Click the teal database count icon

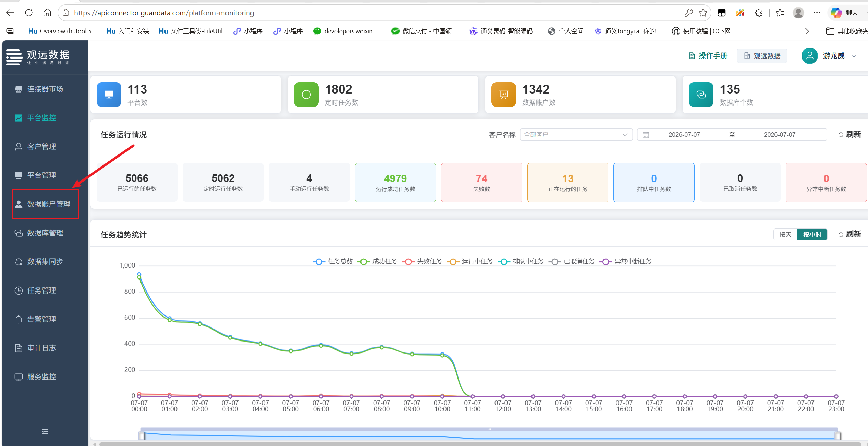click(701, 95)
